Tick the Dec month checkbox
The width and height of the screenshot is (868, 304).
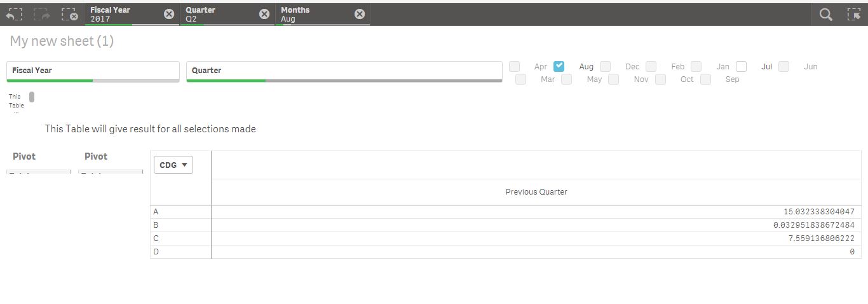606,66
